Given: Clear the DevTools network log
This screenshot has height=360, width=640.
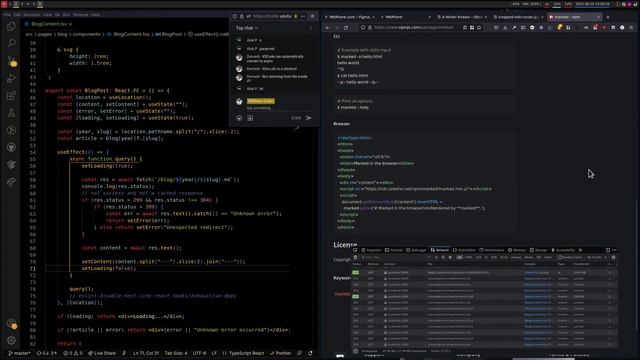Looking at the screenshot, I should [355, 258].
